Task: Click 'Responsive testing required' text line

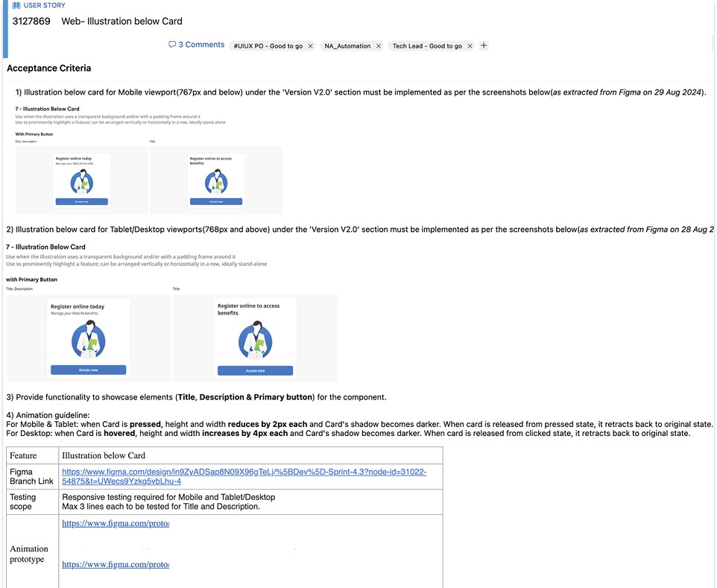Action: tap(168, 497)
